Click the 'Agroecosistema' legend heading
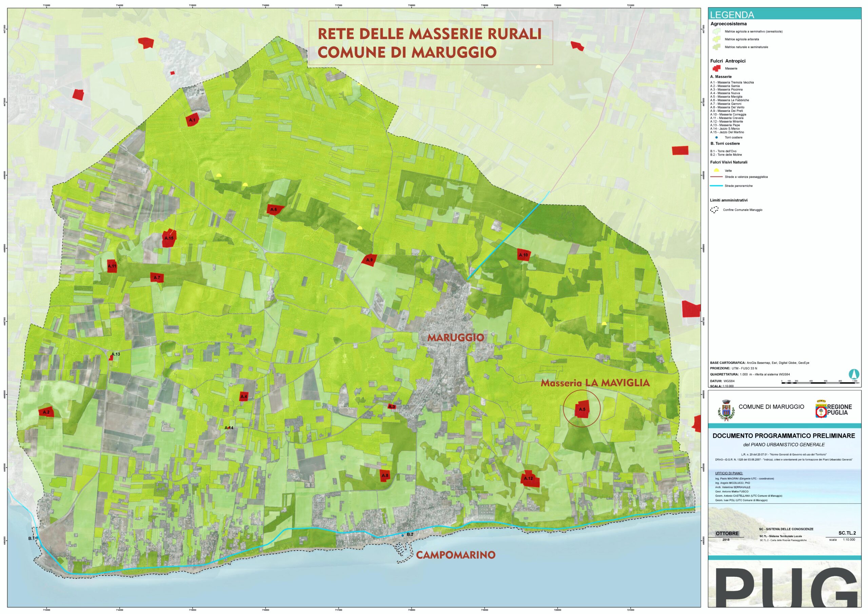This screenshot has height=614, width=868. (729, 24)
